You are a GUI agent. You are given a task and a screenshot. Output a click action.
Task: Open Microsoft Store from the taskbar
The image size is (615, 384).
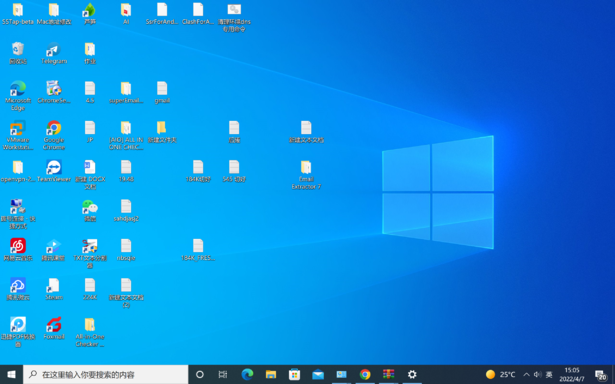[294, 375]
